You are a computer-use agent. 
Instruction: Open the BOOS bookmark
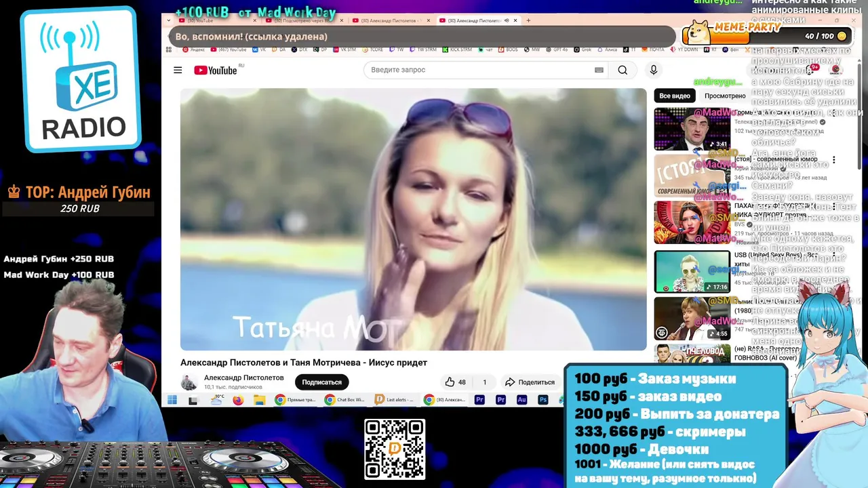pos(508,49)
